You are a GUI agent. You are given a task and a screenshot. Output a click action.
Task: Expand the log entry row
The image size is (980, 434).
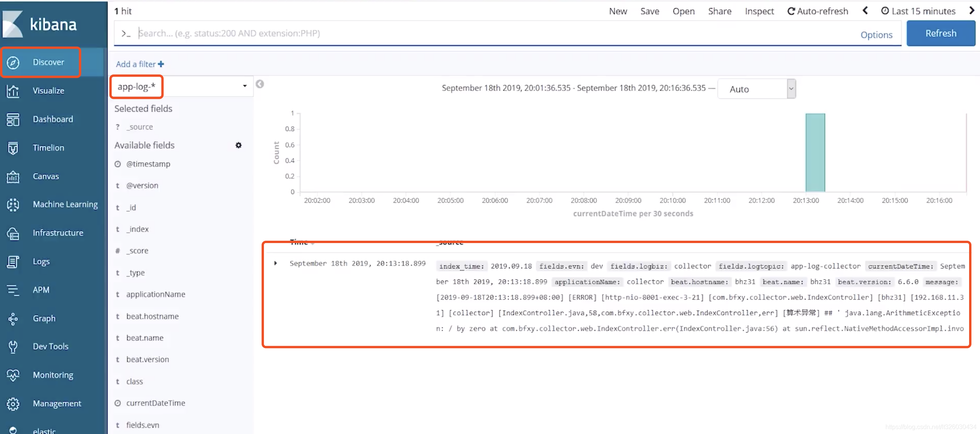[x=276, y=263]
